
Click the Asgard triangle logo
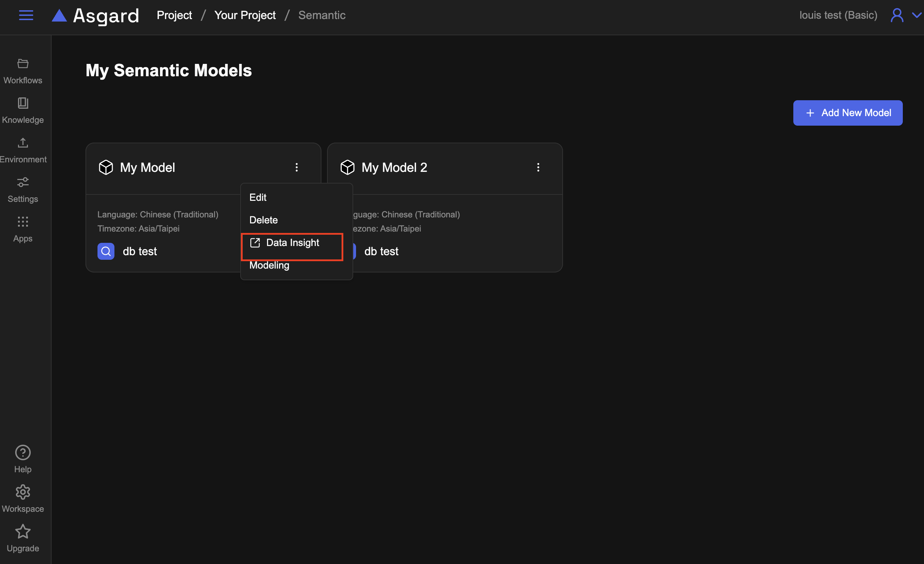(59, 16)
